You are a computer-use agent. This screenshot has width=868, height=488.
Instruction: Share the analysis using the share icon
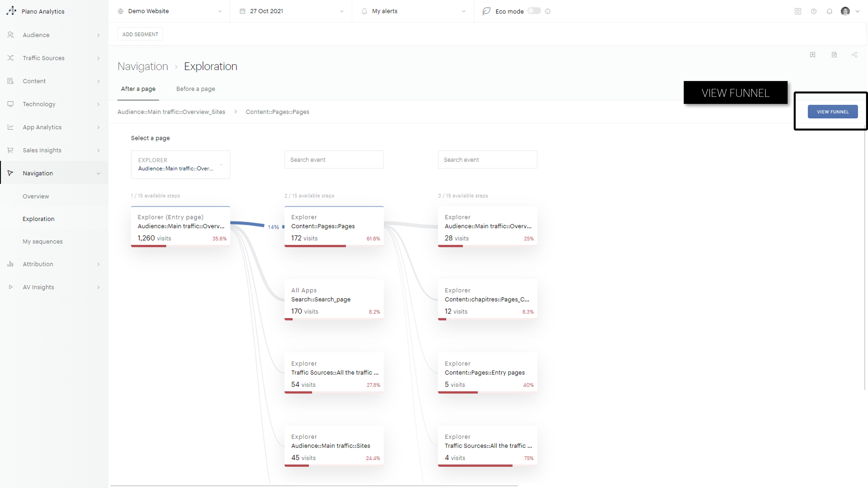coord(855,55)
